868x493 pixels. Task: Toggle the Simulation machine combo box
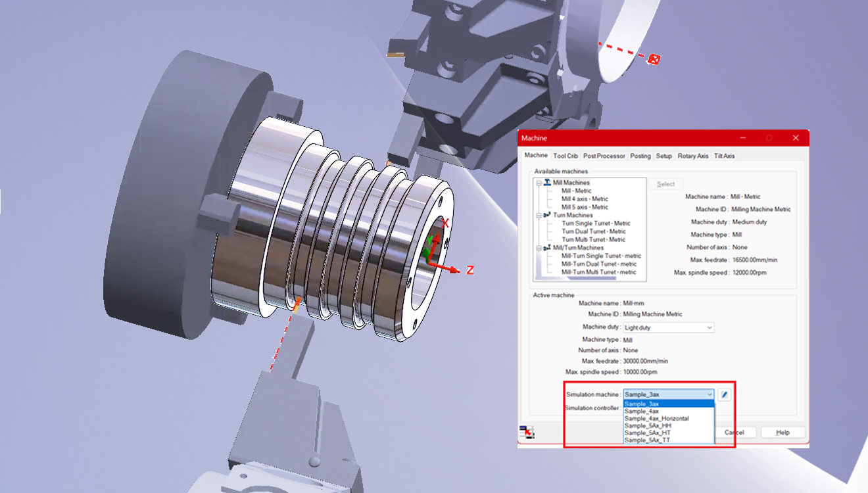click(x=668, y=394)
